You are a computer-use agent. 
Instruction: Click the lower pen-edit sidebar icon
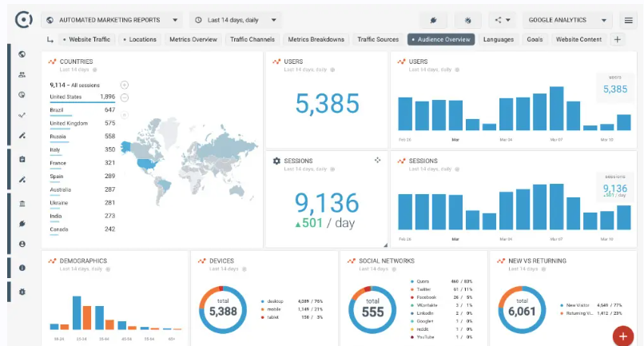coord(22,180)
